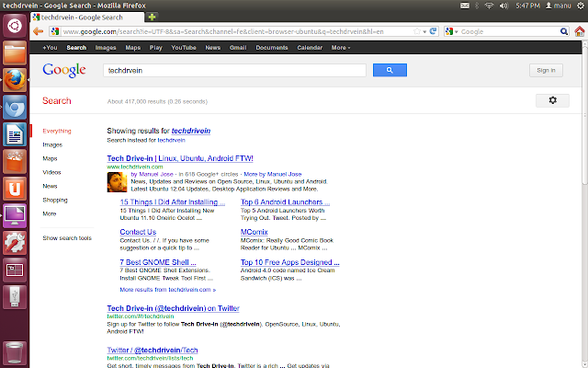Click the Bluetooth indicator icon
The image size is (588, 368).
click(x=477, y=6)
